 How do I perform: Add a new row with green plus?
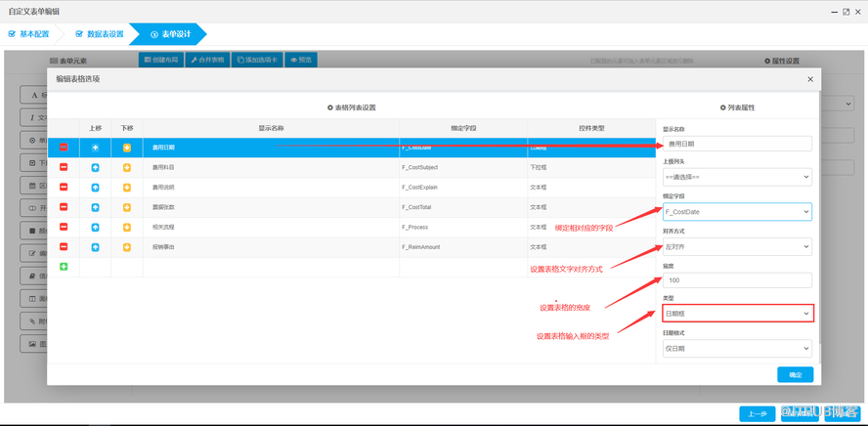64,267
